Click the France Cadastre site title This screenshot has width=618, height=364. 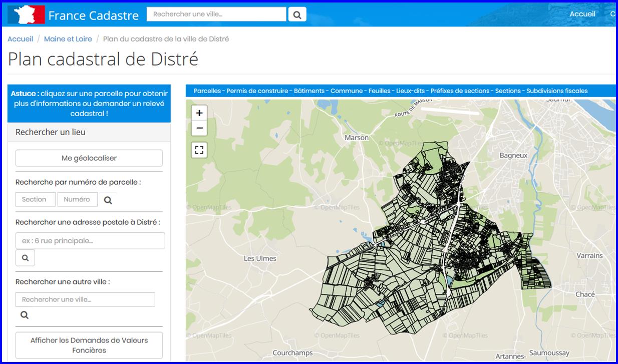94,16
